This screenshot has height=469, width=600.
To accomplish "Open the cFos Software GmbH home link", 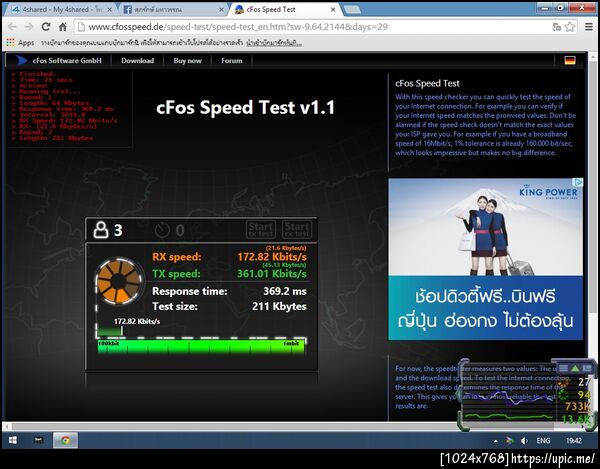I will 59,60.
